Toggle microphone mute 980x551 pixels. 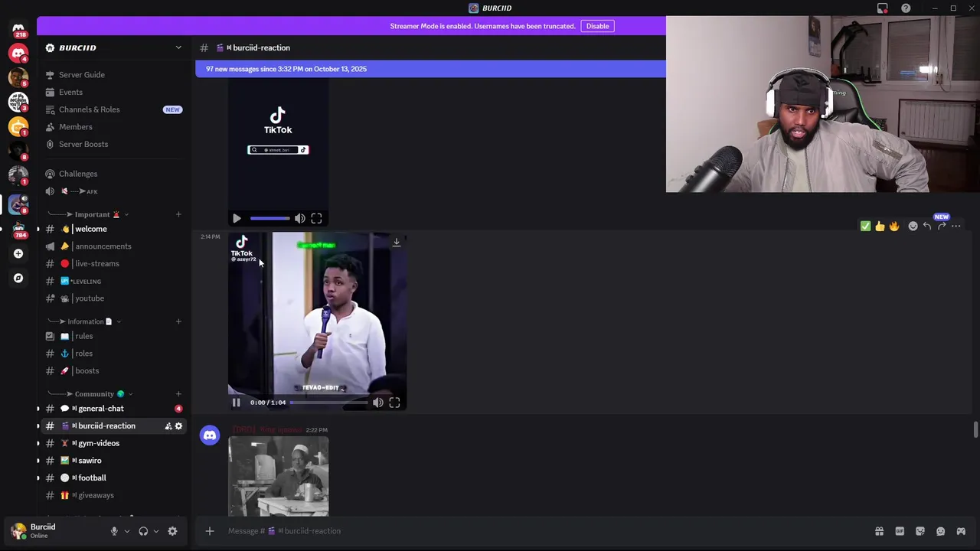114,531
